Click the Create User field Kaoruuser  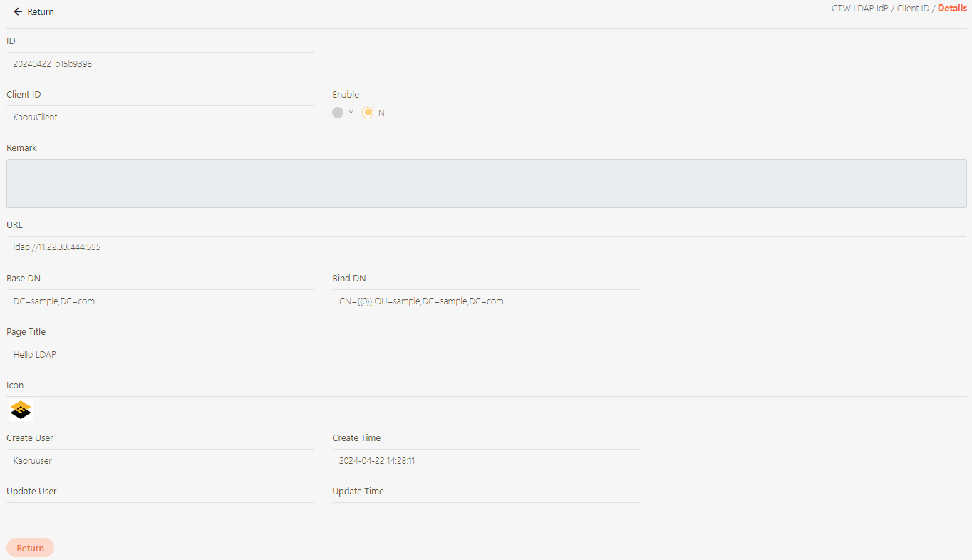coord(160,461)
